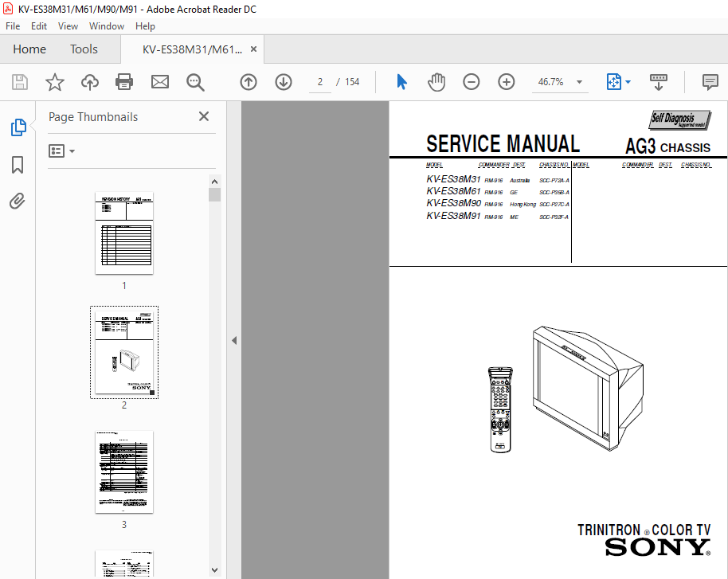728x579 pixels.
Task: Click the upload to cloud icon
Action: point(90,82)
